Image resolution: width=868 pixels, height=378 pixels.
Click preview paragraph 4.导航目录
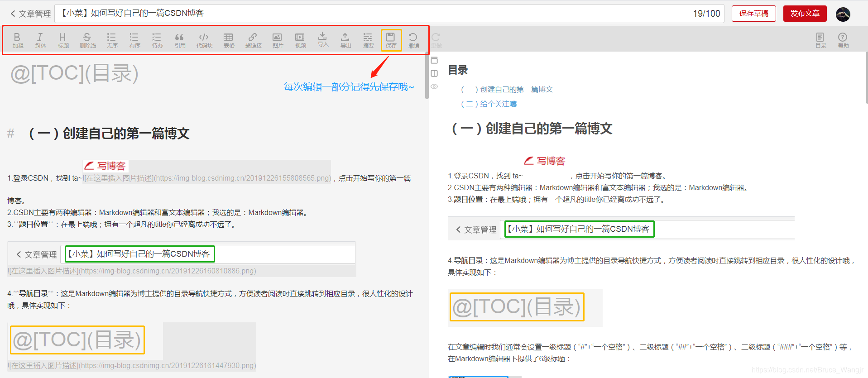pyautogui.click(x=651, y=266)
